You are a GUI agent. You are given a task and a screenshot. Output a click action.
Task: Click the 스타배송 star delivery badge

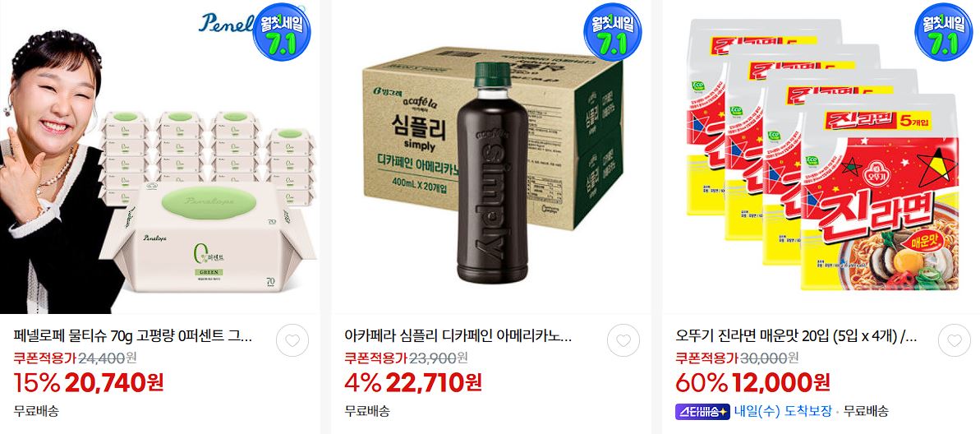point(702,412)
